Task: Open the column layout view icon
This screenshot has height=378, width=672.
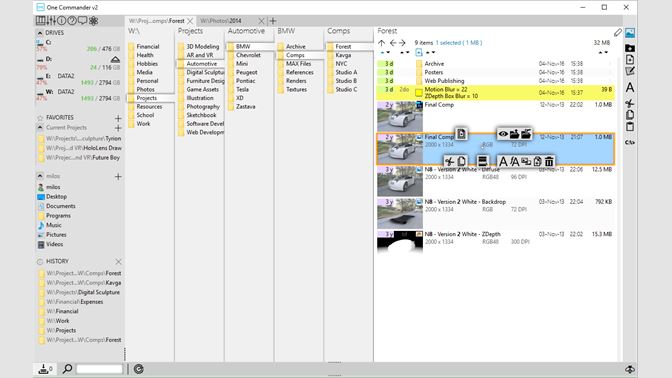Action: pos(40,21)
